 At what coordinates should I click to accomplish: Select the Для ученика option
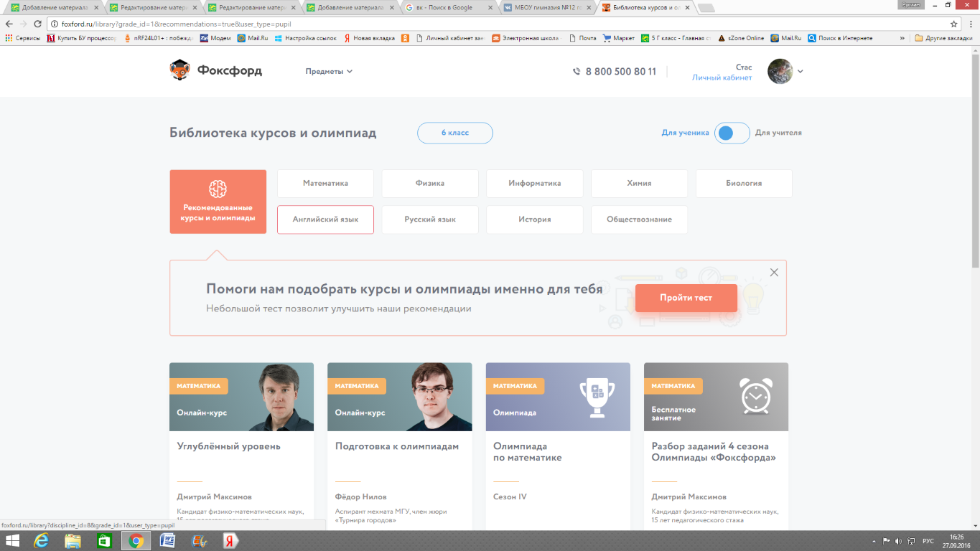tap(685, 133)
